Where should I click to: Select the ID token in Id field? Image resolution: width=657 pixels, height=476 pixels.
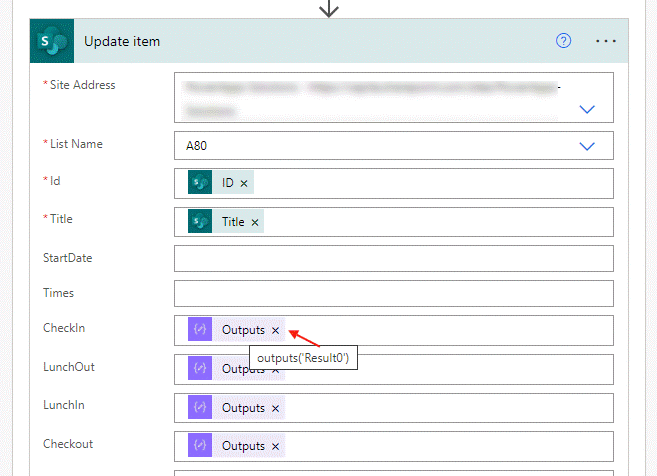click(x=221, y=182)
